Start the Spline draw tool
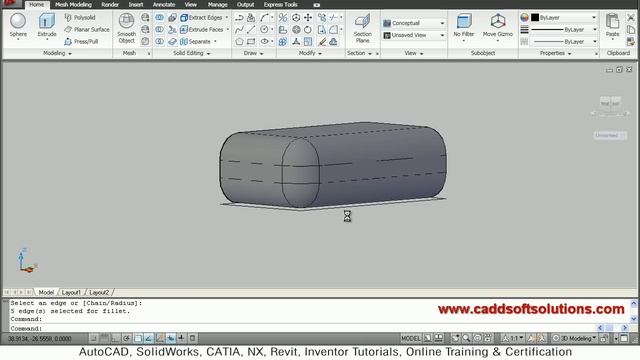 tap(239, 29)
